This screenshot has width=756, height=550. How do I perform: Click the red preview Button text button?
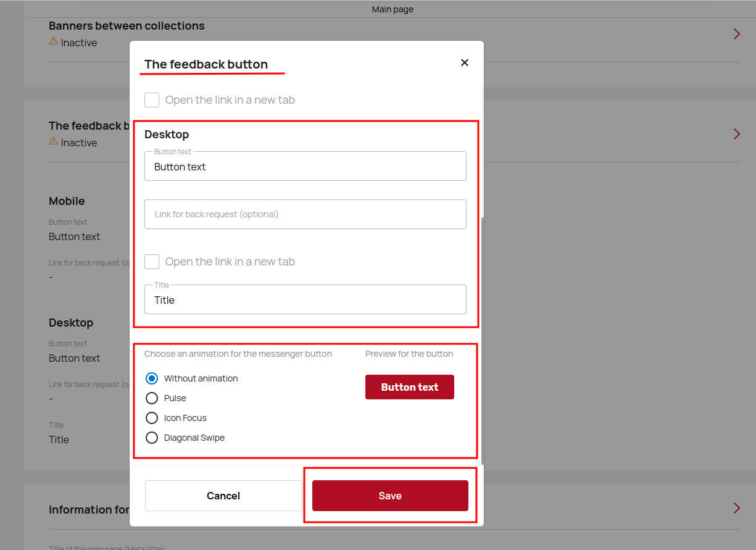409,387
